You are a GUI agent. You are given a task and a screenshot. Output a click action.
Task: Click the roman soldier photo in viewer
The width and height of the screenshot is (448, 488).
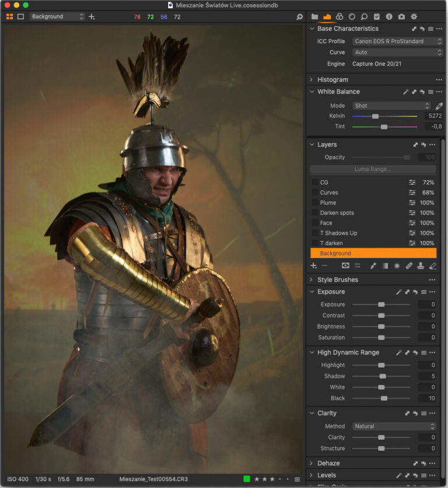[153, 249]
